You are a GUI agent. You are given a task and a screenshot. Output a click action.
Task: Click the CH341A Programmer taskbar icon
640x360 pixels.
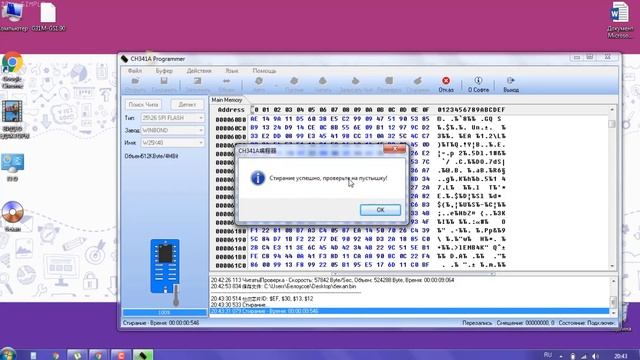pos(142,354)
